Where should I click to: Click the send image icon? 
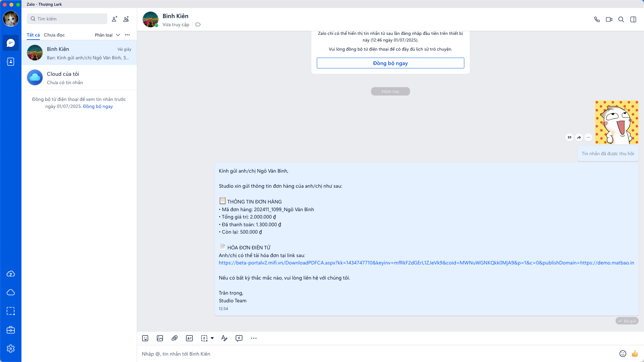pyautogui.click(x=160, y=338)
